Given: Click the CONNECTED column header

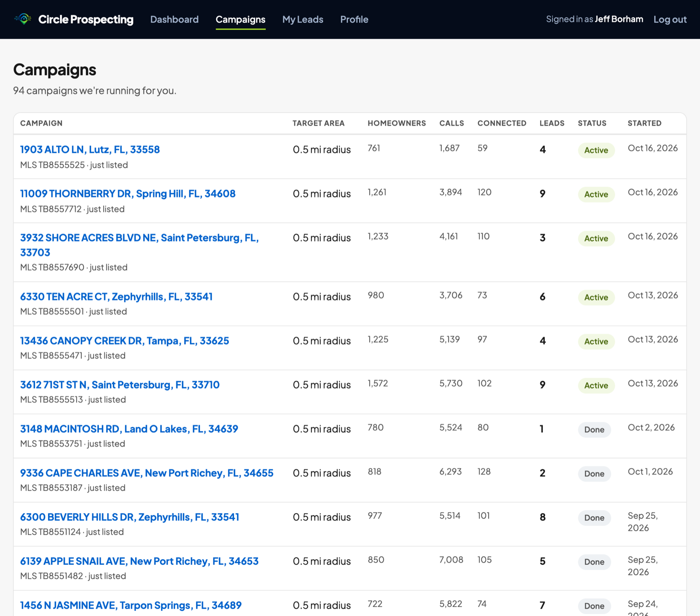Looking at the screenshot, I should pyautogui.click(x=502, y=123).
